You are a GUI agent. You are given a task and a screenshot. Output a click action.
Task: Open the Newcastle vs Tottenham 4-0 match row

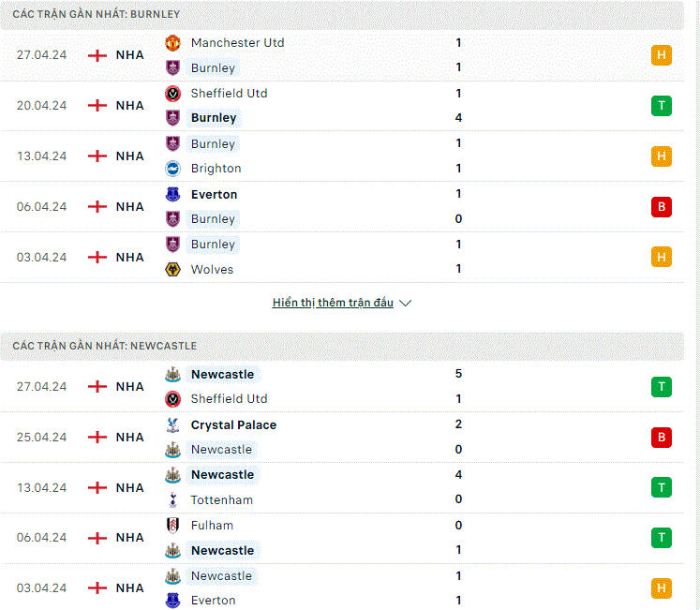(342, 487)
